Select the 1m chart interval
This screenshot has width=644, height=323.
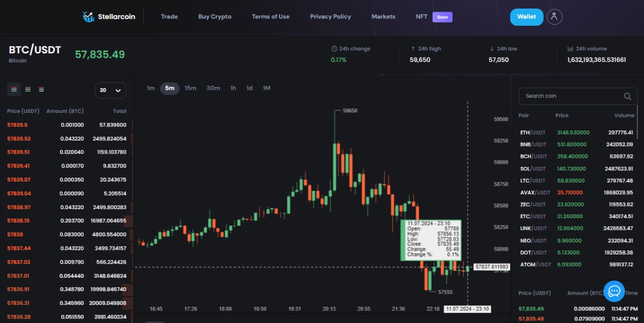(151, 88)
